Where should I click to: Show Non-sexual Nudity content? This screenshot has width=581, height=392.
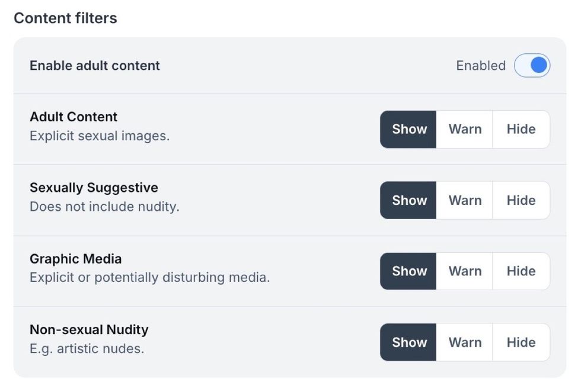click(408, 342)
